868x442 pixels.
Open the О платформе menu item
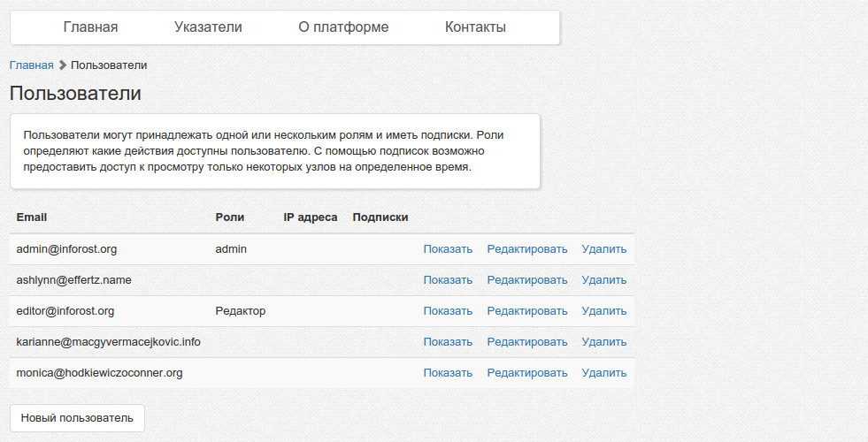(343, 27)
